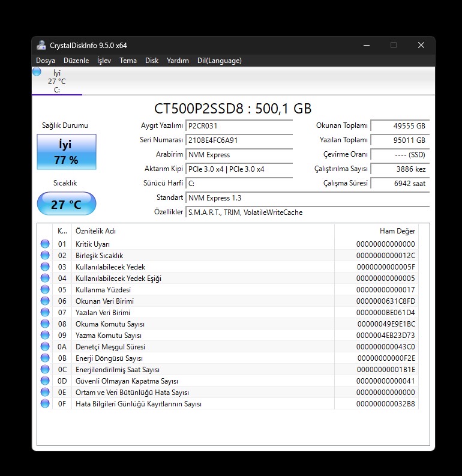Image resolution: width=462 pixels, height=476 pixels.
Task: Click the Sürücü Harfi field C:
Action: point(239,183)
